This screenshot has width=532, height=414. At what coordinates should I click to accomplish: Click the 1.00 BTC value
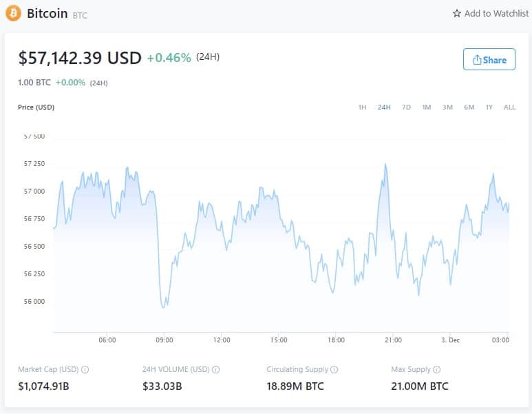[34, 83]
